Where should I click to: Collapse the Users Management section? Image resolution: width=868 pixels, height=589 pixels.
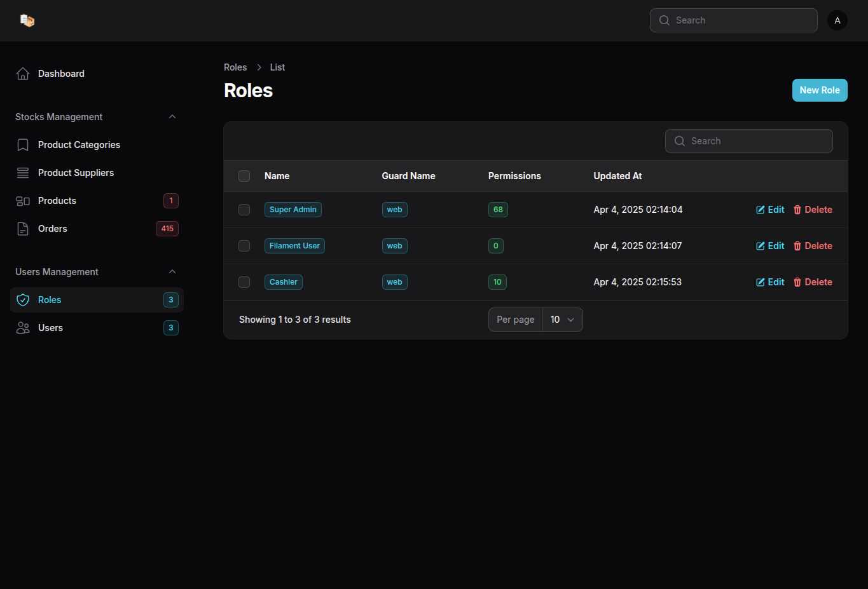172,272
